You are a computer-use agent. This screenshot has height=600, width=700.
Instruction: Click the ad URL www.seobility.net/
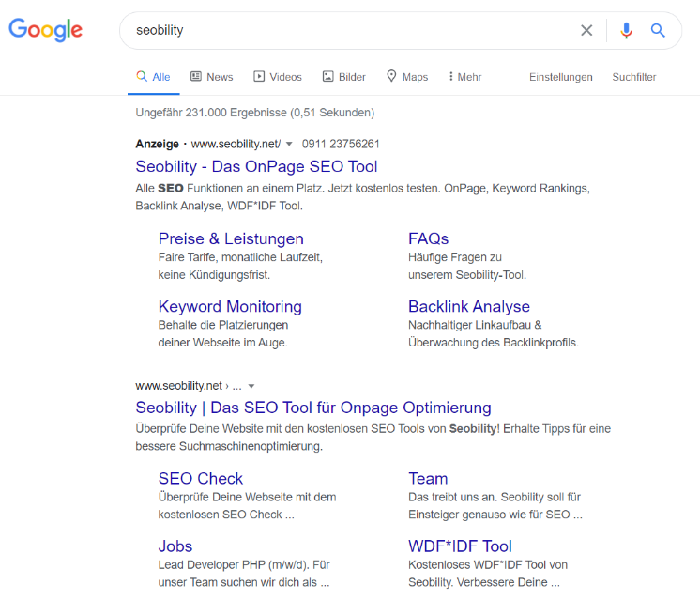click(x=236, y=144)
